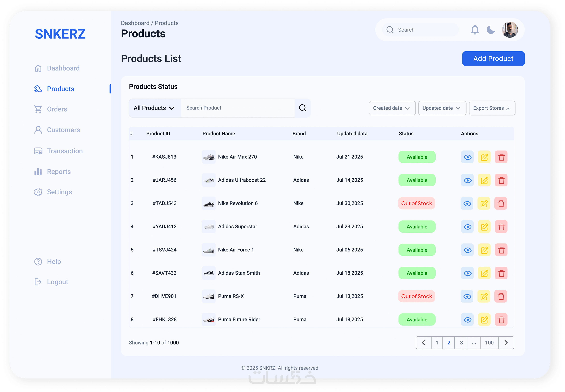View Puma RS-X eye icon
Screen dimensions: 565x392
pyautogui.click(x=467, y=297)
